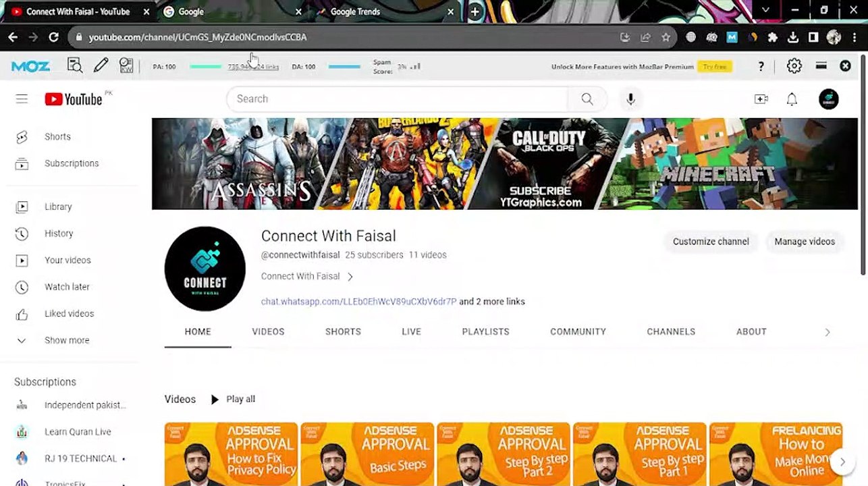
Task: Reload the page in Chrome
Action: (x=53, y=37)
